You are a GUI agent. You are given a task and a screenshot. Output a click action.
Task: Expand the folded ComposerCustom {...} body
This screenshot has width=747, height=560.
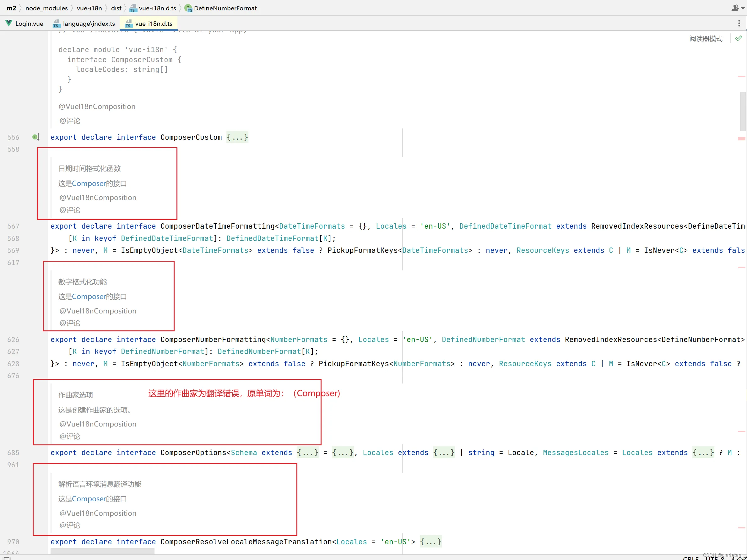237,137
